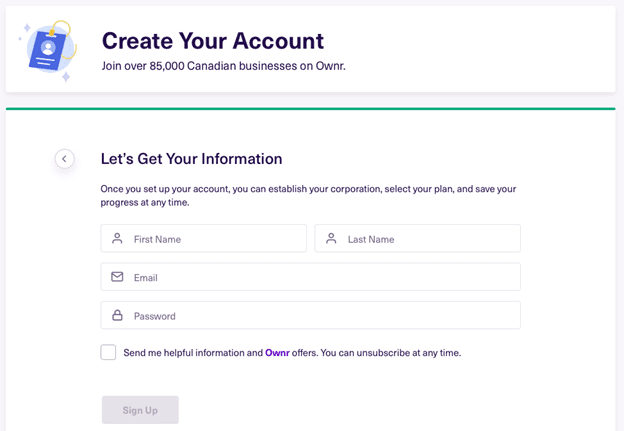Click the "Let's Get Your Information" heading
Screen dimensions: 624x431
pos(191,159)
